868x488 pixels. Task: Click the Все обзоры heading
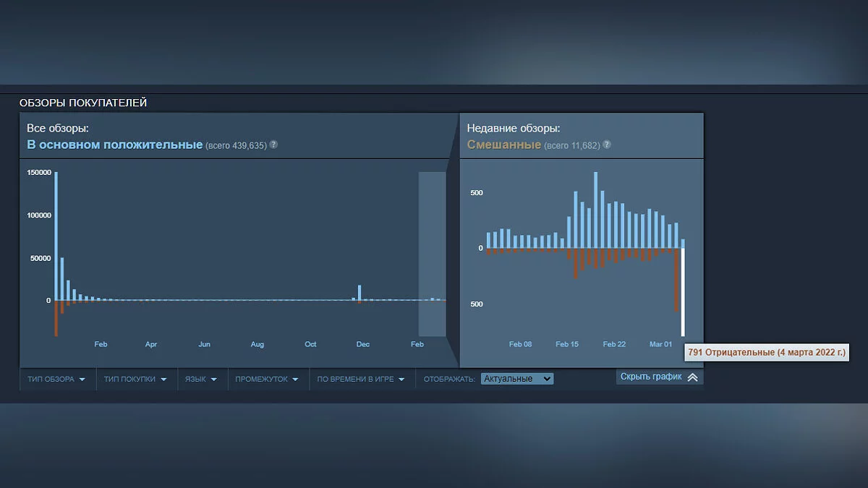click(58, 128)
